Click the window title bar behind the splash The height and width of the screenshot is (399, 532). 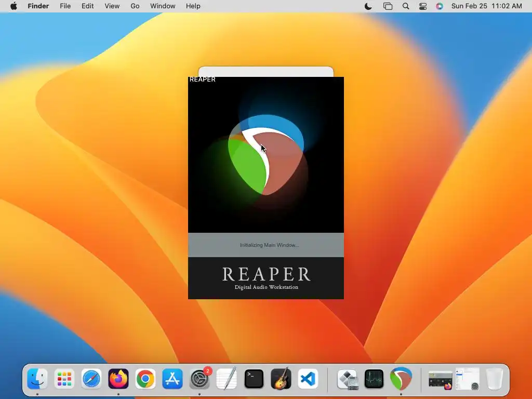point(266,72)
